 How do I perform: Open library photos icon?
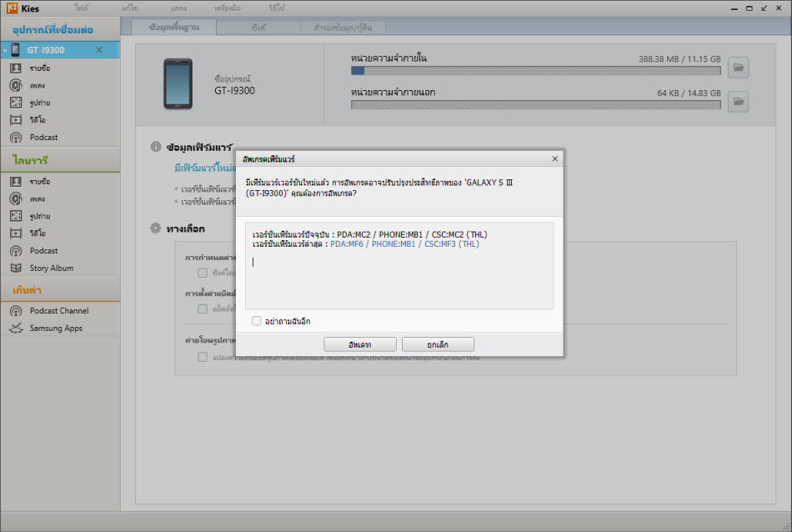click(x=16, y=216)
